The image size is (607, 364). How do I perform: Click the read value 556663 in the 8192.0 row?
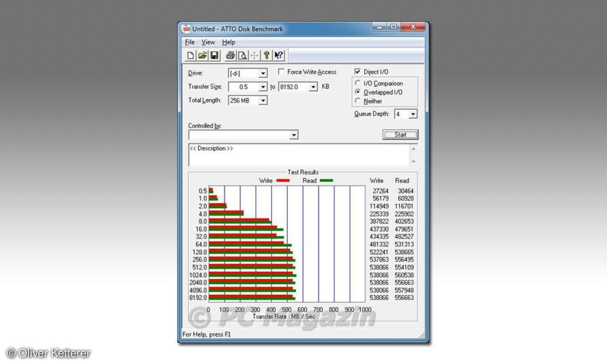coord(404,298)
